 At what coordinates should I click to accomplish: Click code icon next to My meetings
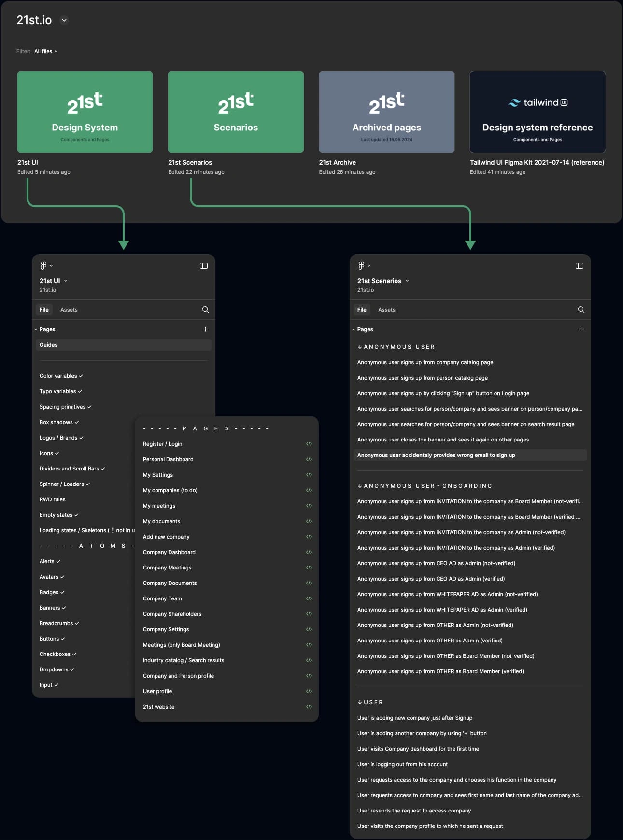click(309, 506)
